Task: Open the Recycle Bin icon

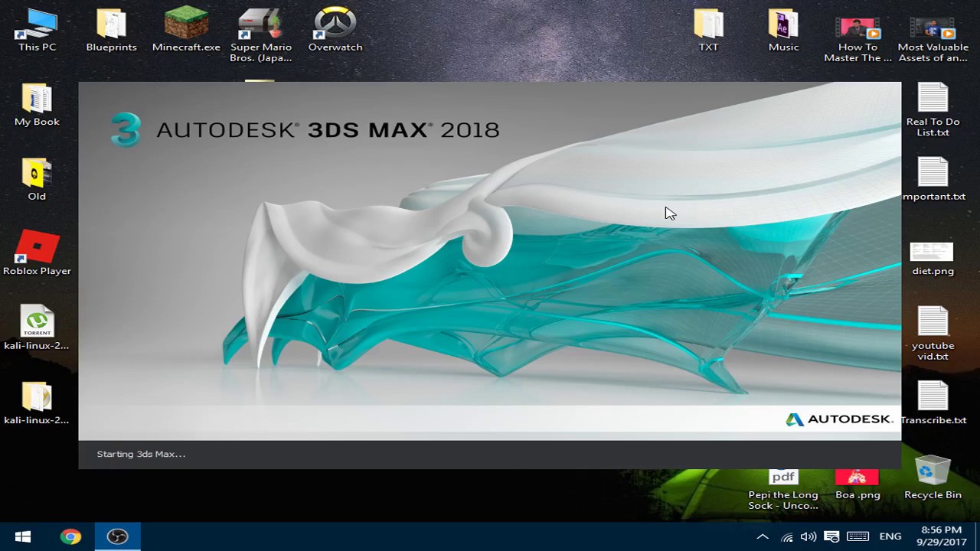Action: (933, 478)
